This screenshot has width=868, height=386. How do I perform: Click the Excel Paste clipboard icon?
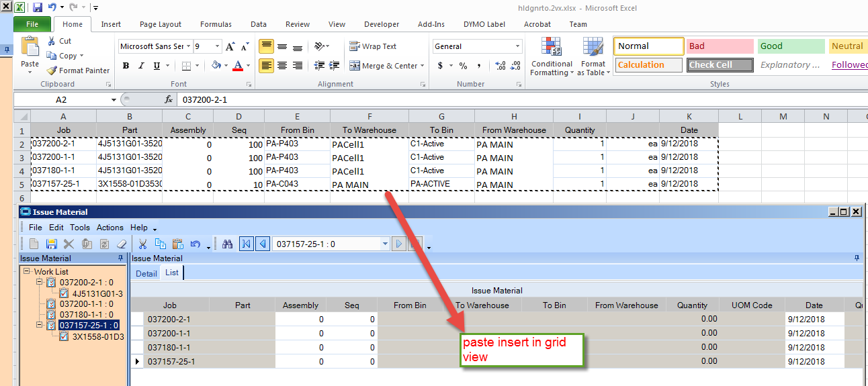30,46
